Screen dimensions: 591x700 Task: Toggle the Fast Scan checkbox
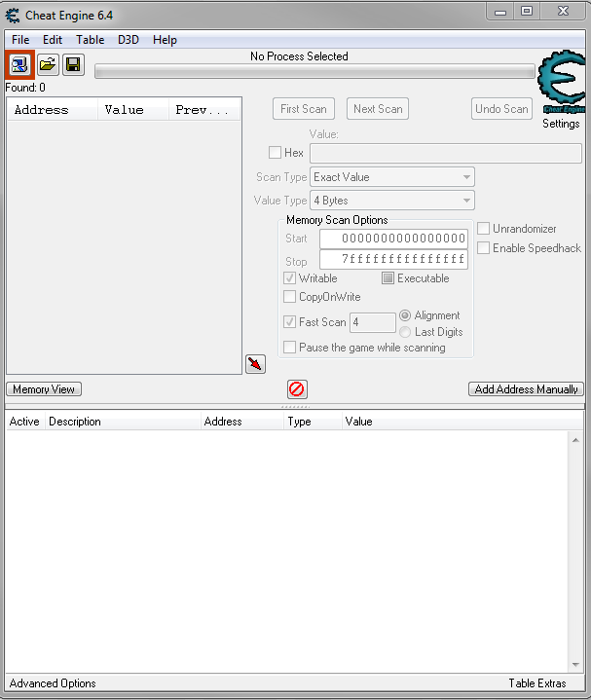289,322
